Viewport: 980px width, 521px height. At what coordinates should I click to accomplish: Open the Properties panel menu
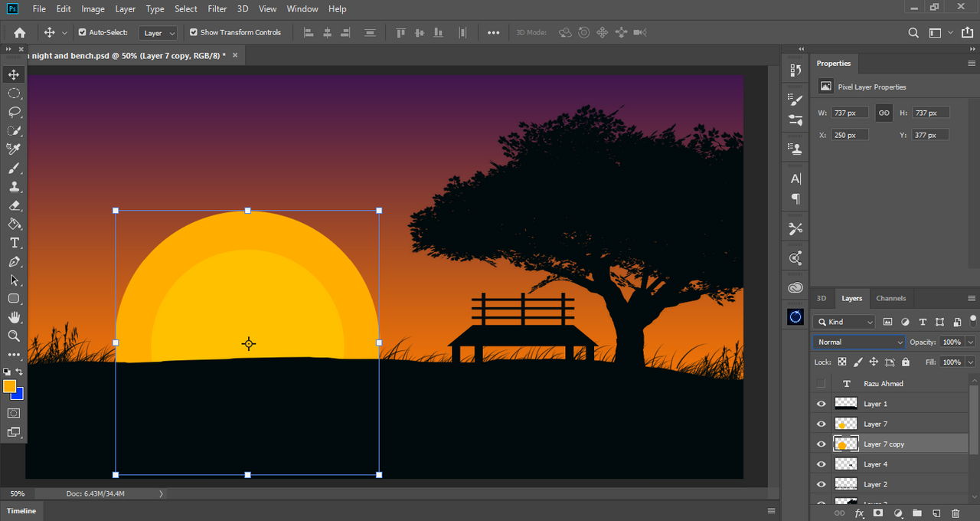pos(972,64)
